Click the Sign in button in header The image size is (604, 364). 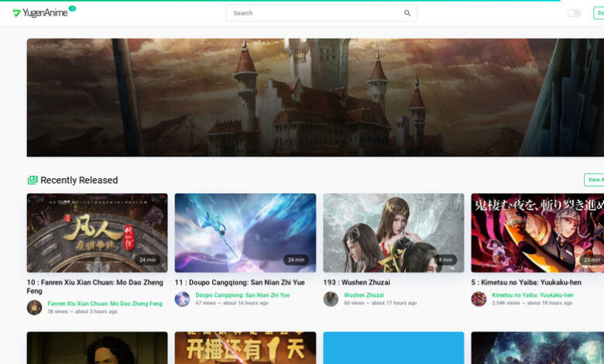coord(599,13)
